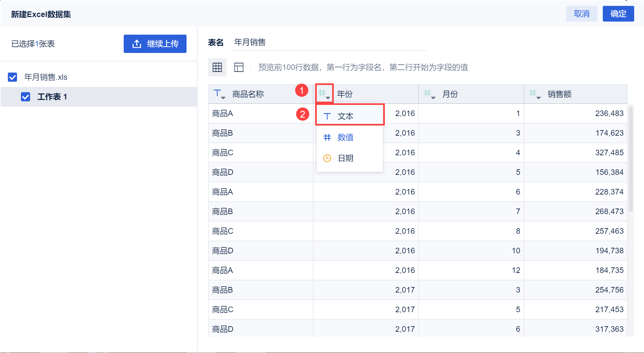Switch to layout preview icon
The height and width of the screenshot is (353, 644).
pos(239,67)
